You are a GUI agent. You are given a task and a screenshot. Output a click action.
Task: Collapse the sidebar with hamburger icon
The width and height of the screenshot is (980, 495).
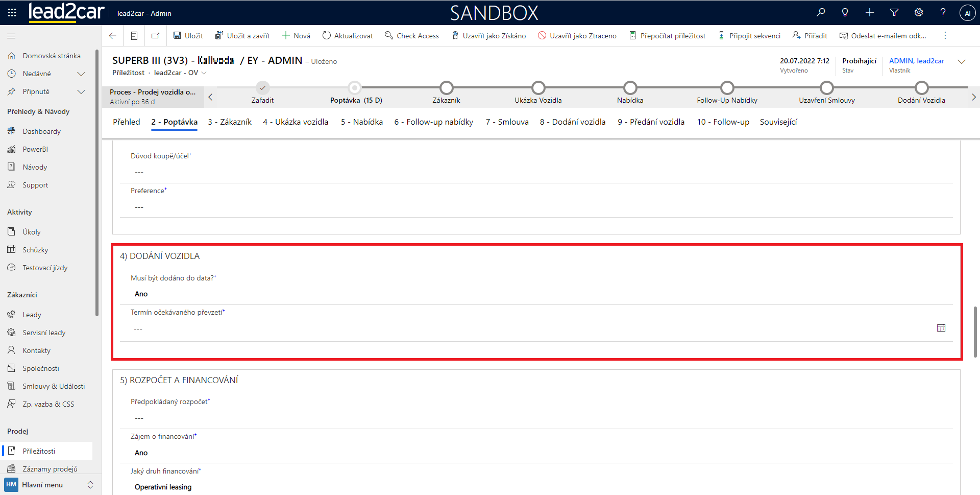pos(11,36)
